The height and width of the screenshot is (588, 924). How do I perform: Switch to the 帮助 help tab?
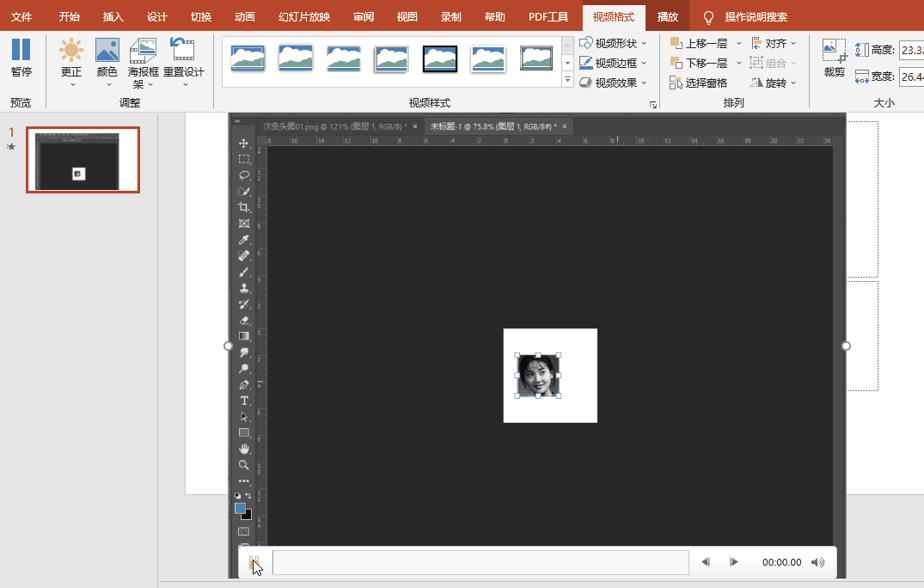[495, 16]
